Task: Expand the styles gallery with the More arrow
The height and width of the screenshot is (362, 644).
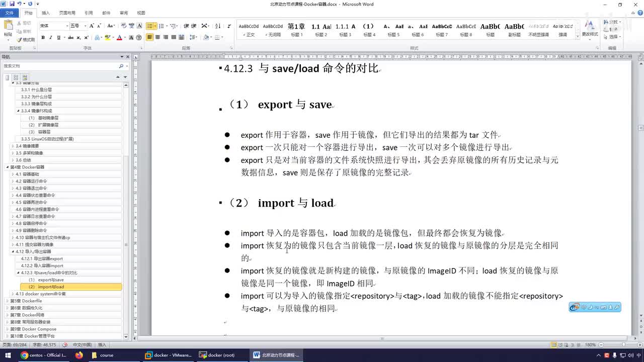Action: point(577,36)
